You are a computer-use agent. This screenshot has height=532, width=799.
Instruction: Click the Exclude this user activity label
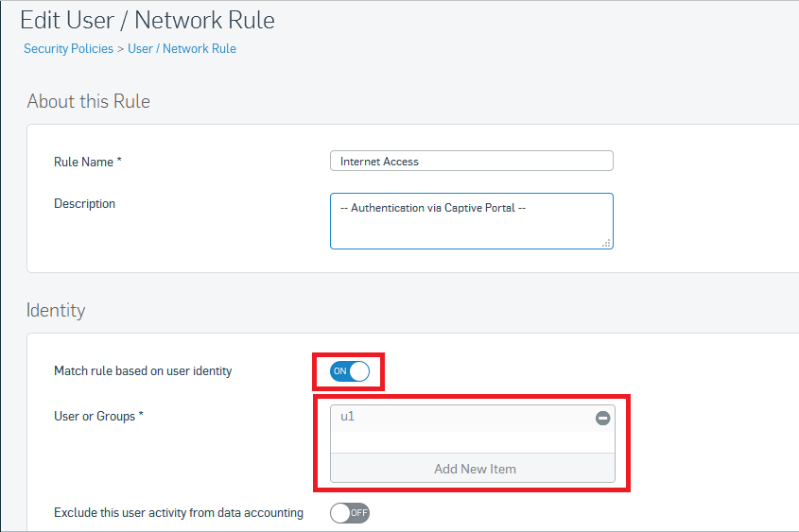tap(179, 513)
